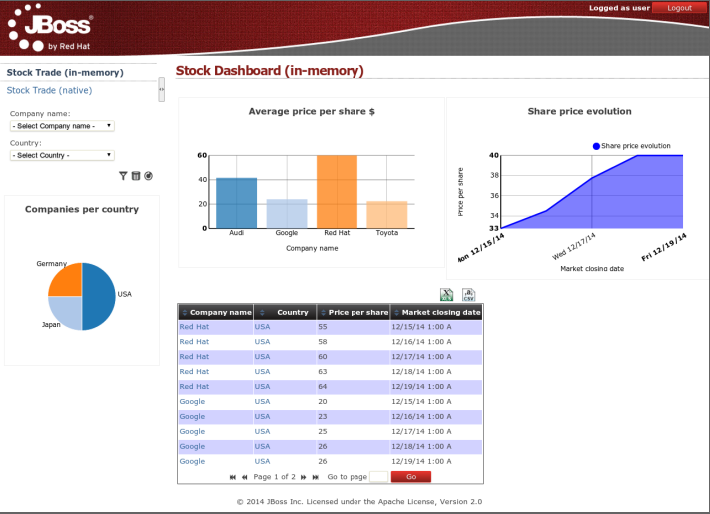This screenshot has height=514, width=710.
Task: Click the Go to page input field
Action: (x=379, y=476)
